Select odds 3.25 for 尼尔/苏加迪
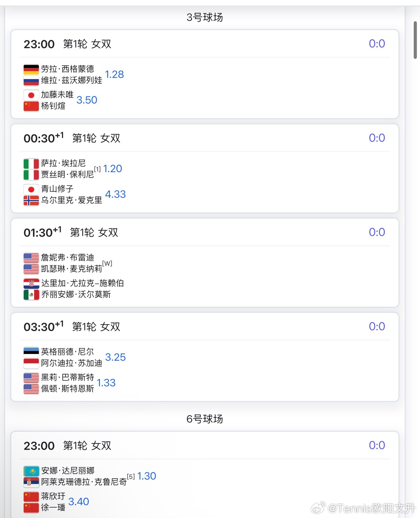Viewport: 420px width, 518px height. [x=115, y=357]
